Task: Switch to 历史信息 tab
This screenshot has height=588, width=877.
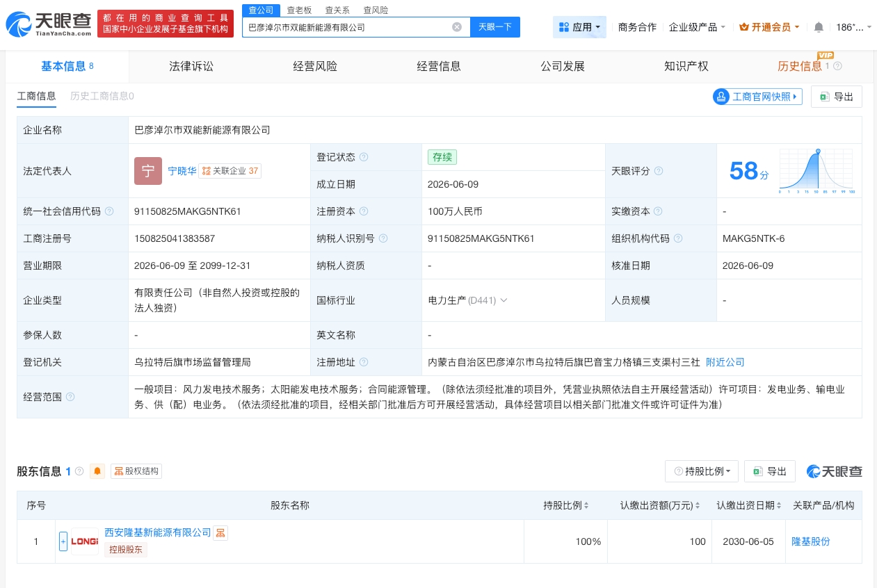Action: coord(800,66)
